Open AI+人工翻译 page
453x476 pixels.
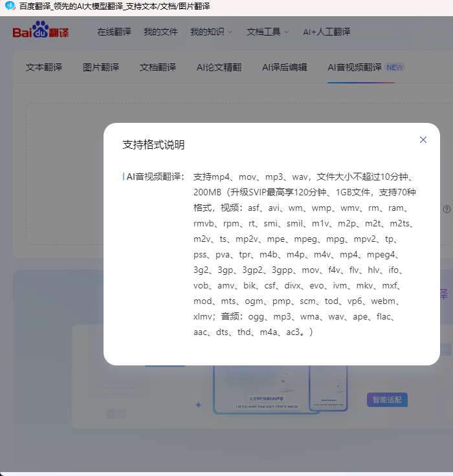coord(327,32)
